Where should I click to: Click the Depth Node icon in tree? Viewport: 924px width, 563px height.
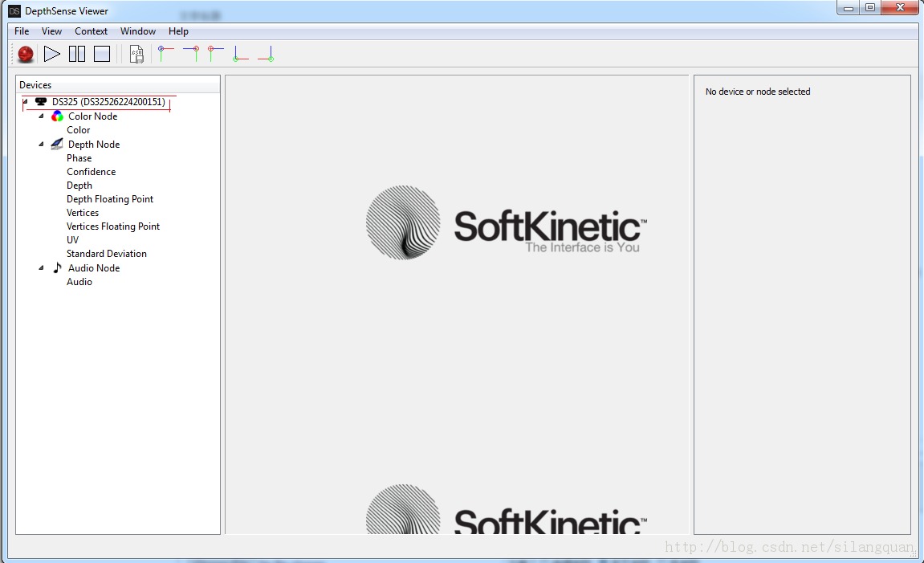tap(57, 145)
